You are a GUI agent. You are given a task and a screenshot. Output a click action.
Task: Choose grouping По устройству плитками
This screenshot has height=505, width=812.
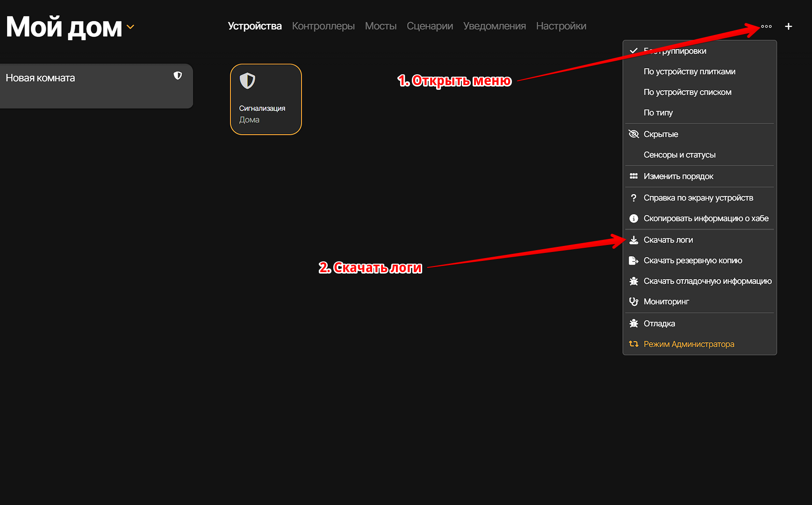[x=689, y=72]
